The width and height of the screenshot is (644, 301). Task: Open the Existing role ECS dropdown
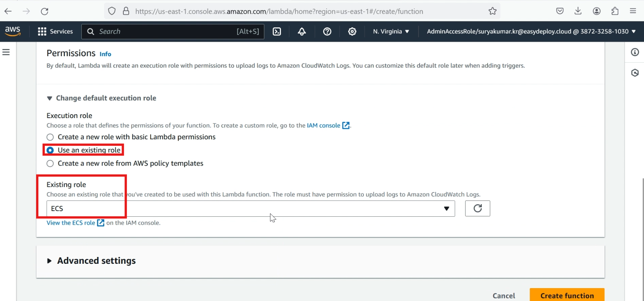click(x=251, y=208)
